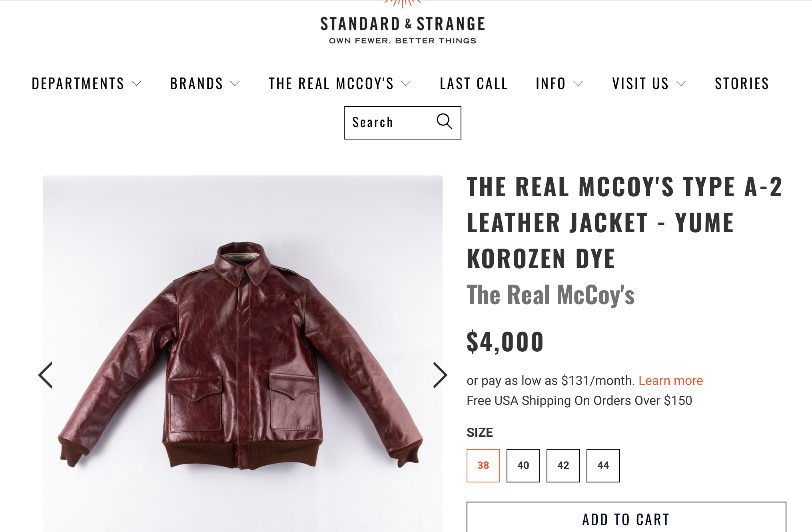Expand the Visit Us dropdown chevron

(681, 84)
